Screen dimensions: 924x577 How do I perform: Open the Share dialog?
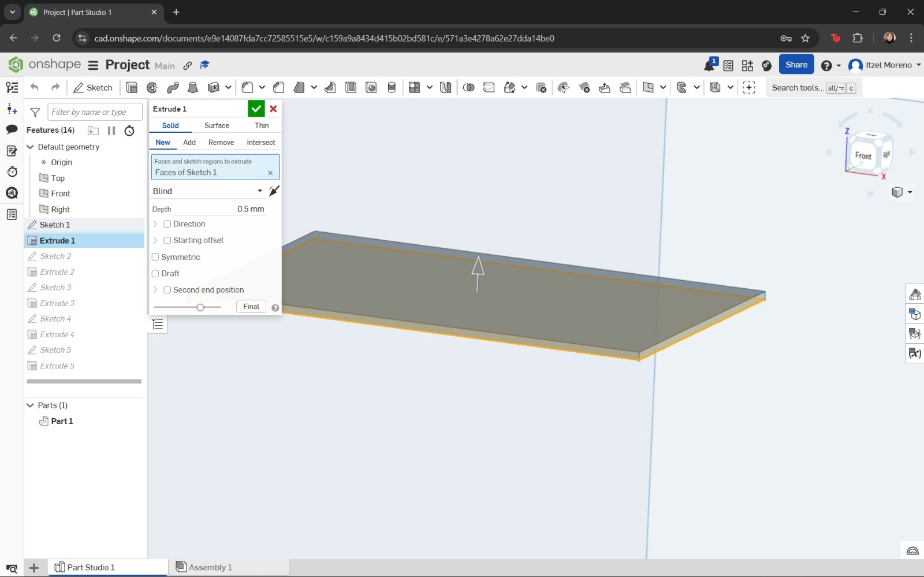(796, 64)
